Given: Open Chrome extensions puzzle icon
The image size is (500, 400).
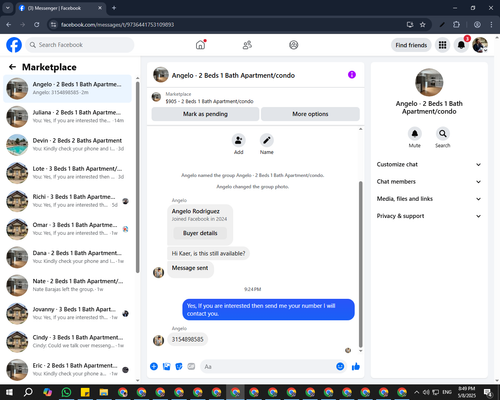Looking at the screenshot, I should click(456, 25).
